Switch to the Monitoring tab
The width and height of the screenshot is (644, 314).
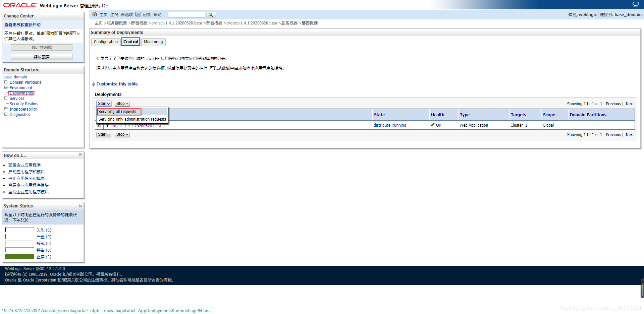click(x=153, y=42)
